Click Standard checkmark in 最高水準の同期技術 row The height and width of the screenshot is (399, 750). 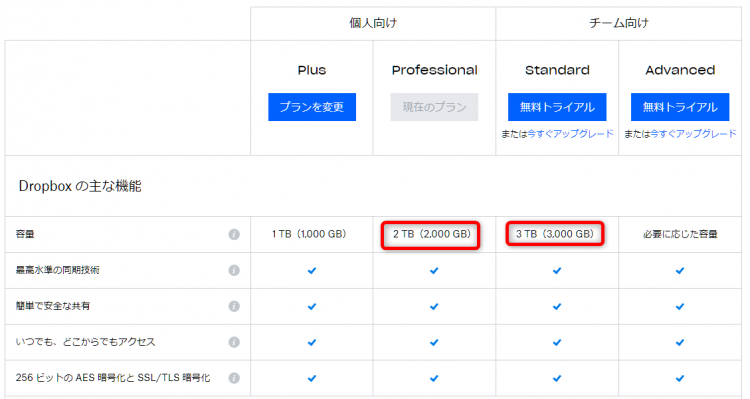tap(557, 271)
